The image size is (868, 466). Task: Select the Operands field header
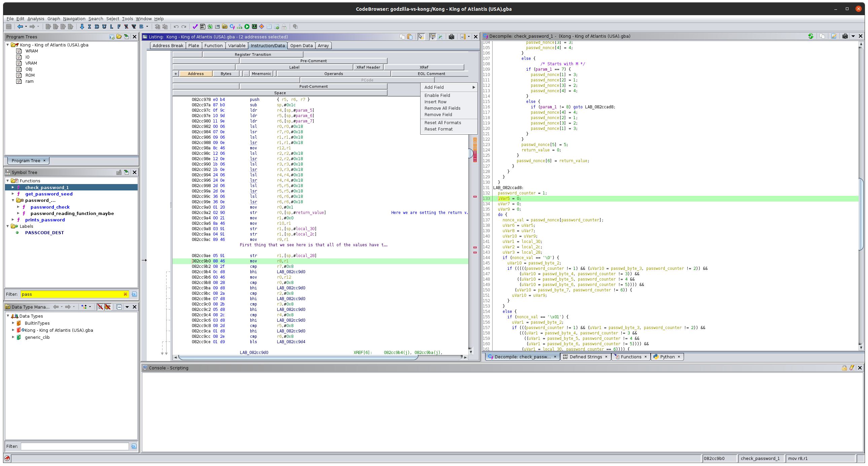[x=334, y=74]
